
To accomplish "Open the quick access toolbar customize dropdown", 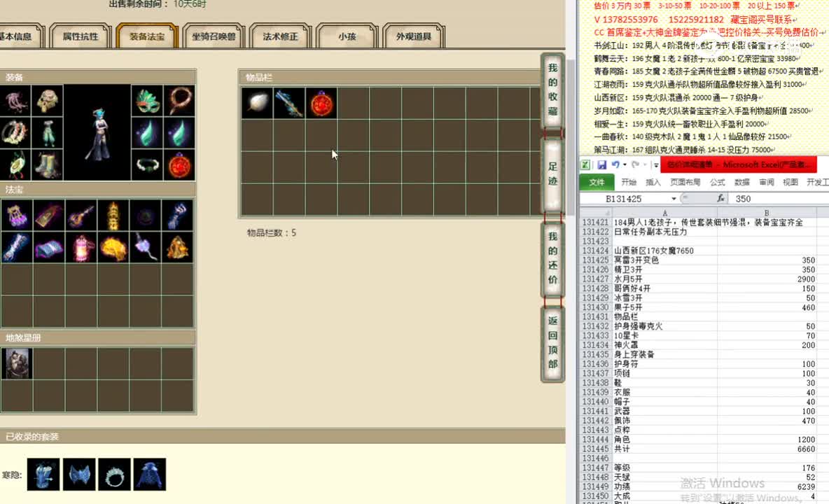I will click(655, 164).
